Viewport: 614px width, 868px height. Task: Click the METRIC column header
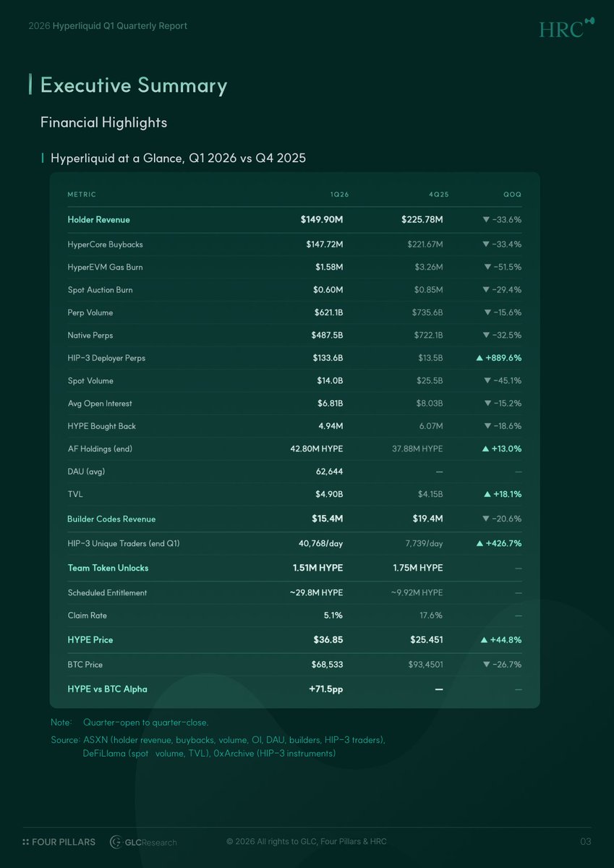[x=82, y=195]
